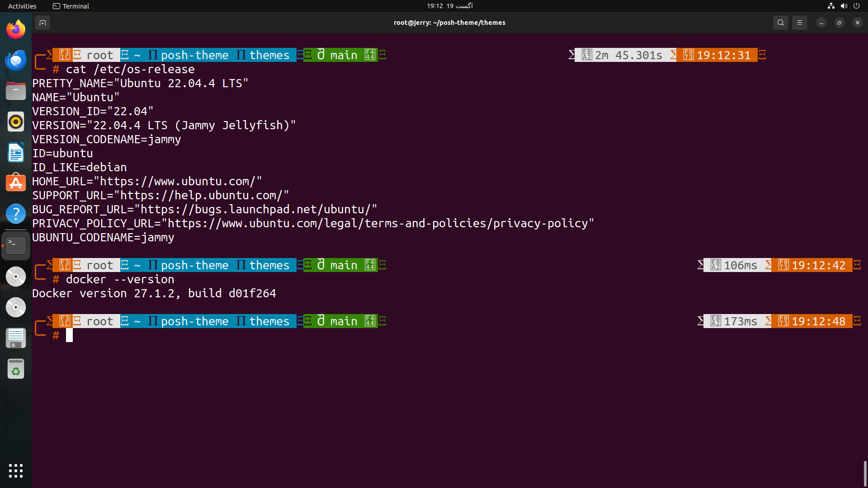Open Rhythmbox music player in the dock

point(16,122)
